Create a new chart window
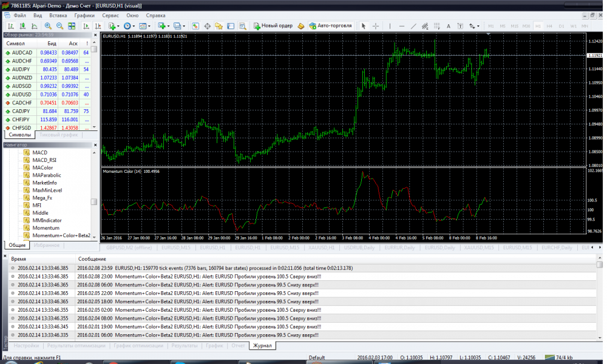Image resolution: width=607 pixels, height=364 pixels. click(x=161, y=26)
